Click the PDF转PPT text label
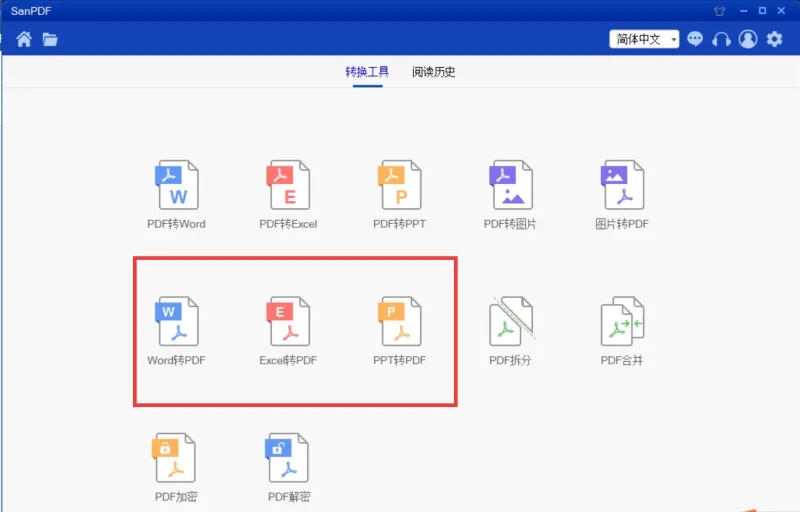800x512 pixels. (x=399, y=224)
